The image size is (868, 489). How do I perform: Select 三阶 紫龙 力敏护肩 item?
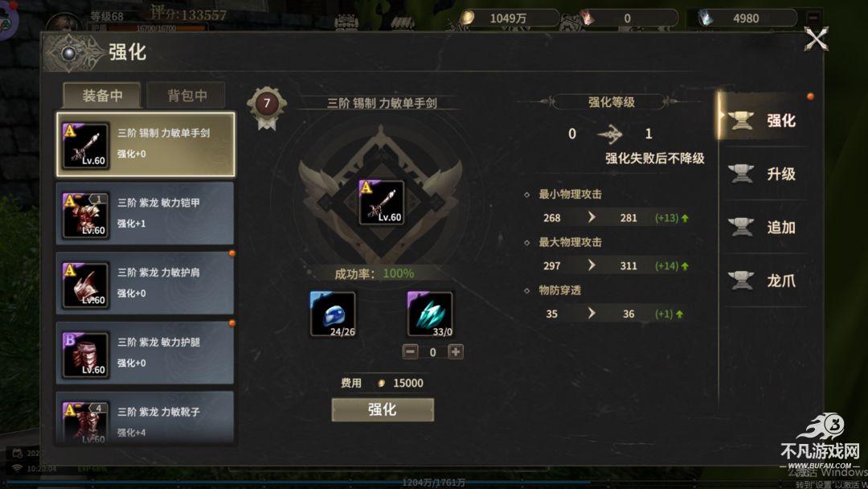(145, 284)
